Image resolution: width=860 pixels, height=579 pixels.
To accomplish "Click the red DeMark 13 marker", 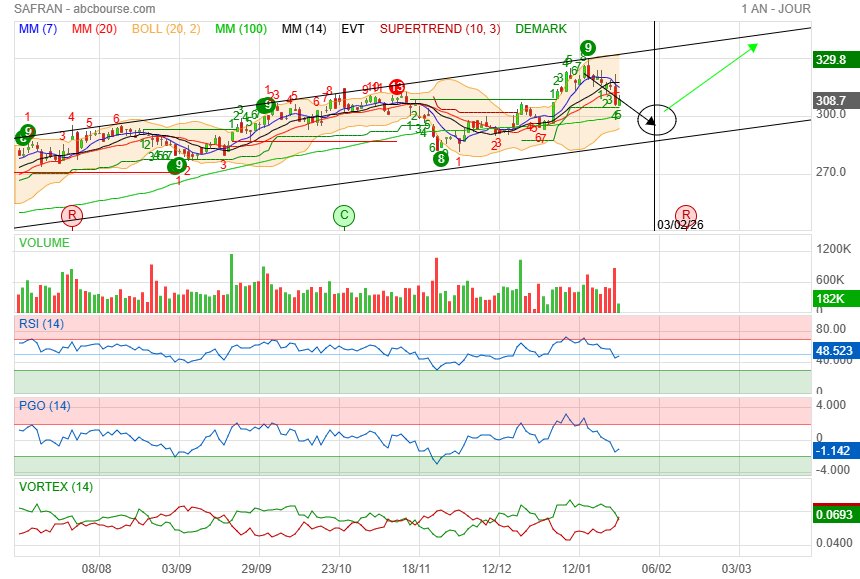I will pos(397,88).
